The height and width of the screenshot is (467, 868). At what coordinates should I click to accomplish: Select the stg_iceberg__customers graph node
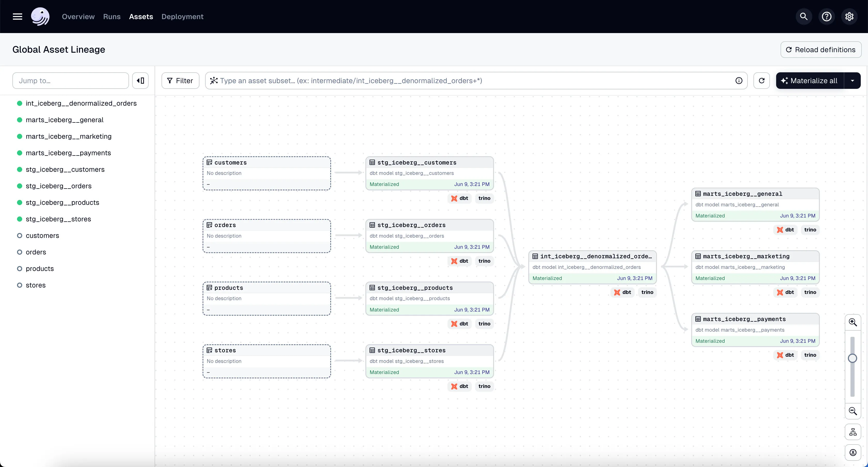[x=430, y=173]
